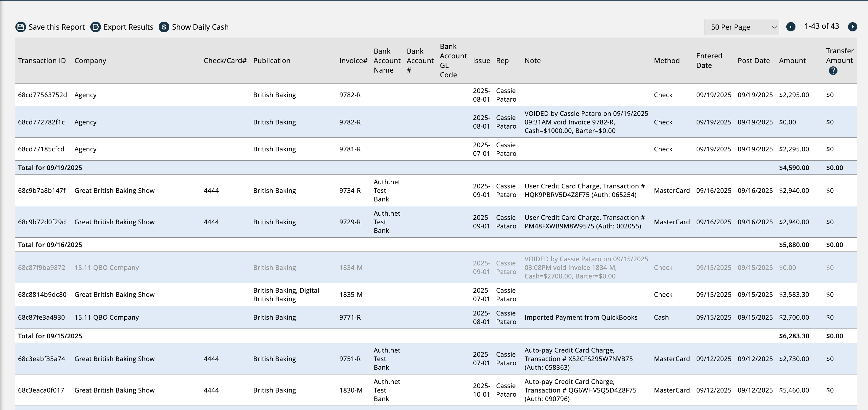Click the Imported Payment from QuickBooks note
The image size is (868, 410).
[581, 317]
